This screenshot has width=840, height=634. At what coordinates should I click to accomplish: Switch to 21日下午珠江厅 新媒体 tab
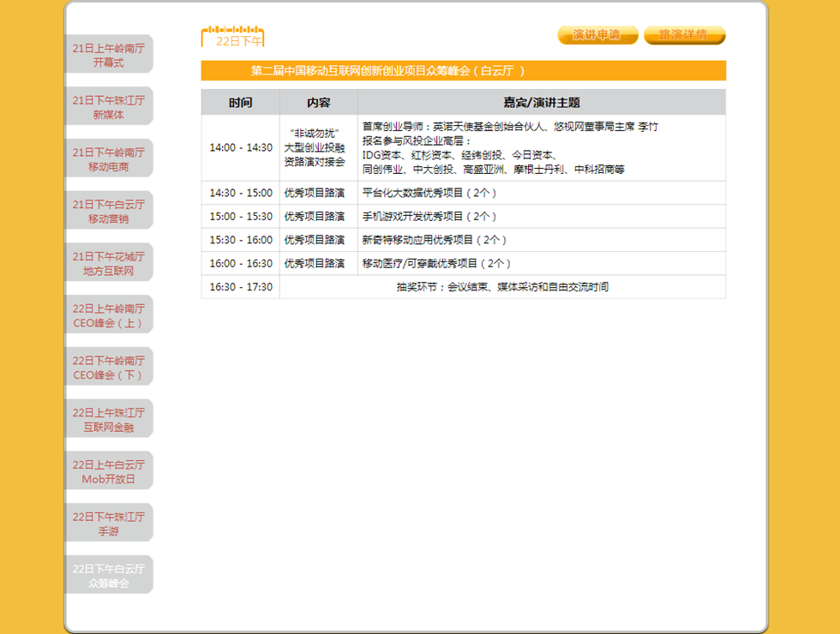tap(109, 106)
